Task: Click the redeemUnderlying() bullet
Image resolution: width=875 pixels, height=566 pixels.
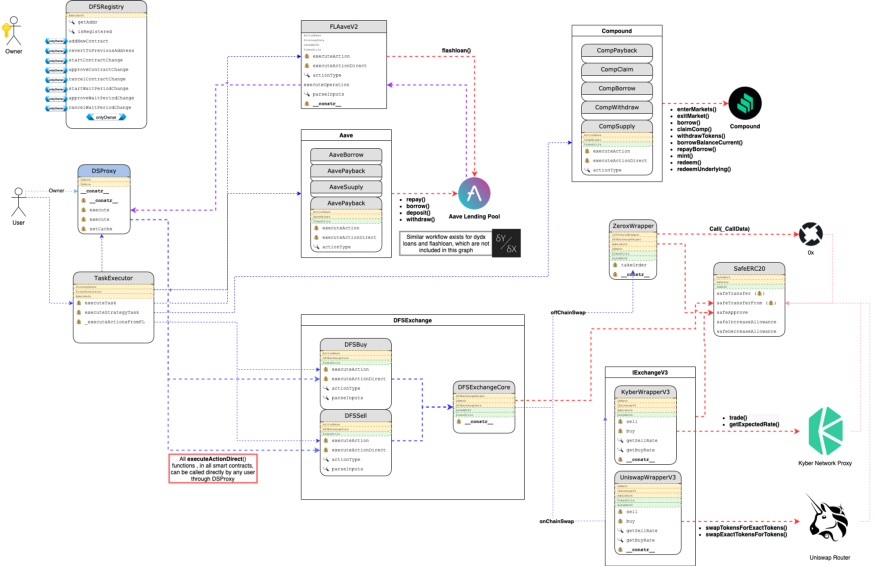Action: (x=704, y=169)
